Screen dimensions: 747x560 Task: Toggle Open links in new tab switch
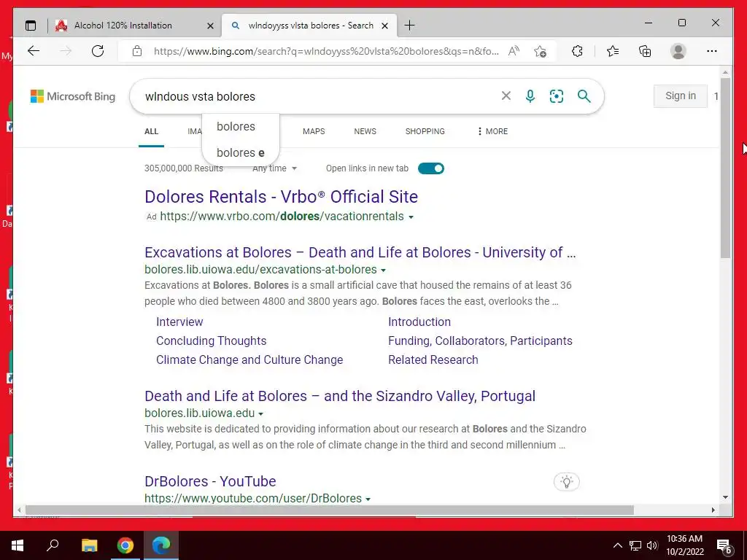tap(430, 168)
